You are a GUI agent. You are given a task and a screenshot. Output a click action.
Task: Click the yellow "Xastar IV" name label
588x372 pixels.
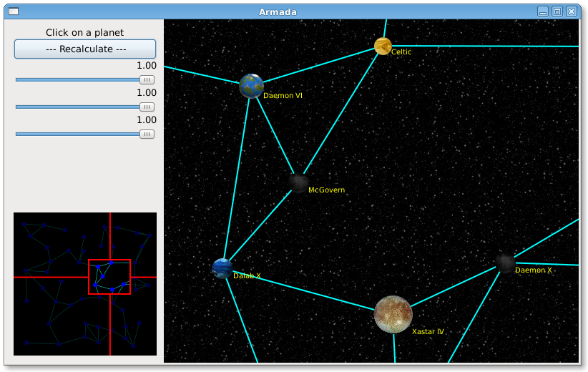point(428,332)
